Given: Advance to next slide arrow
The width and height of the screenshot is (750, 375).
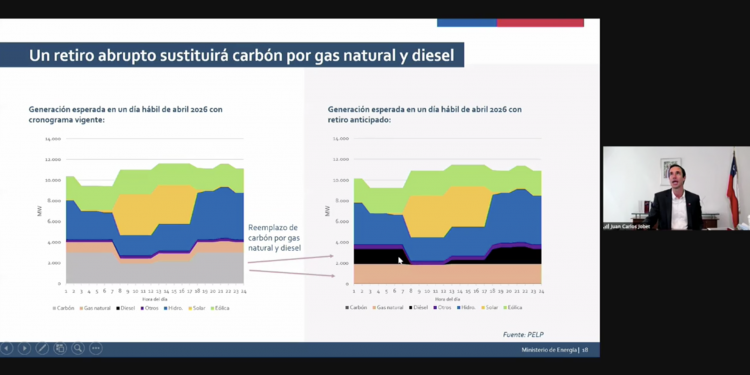Looking at the screenshot, I should [x=24, y=349].
